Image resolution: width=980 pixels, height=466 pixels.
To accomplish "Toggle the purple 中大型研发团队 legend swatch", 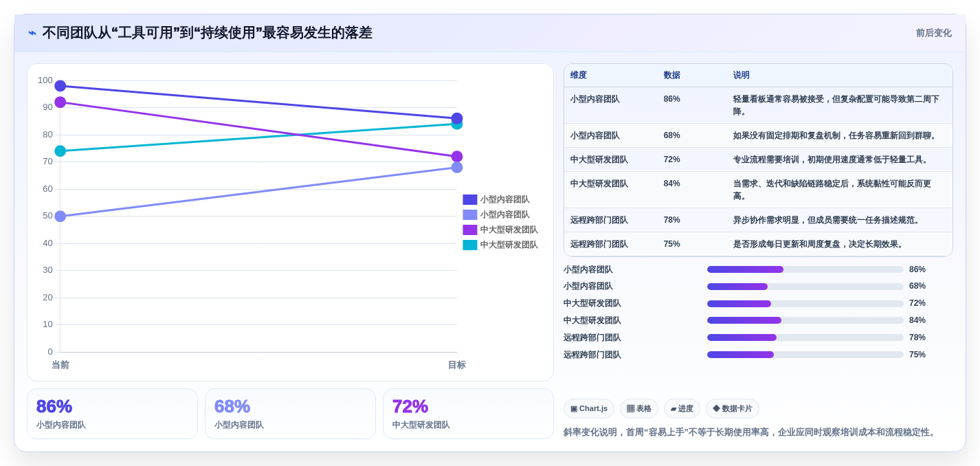I will coord(470,230).
